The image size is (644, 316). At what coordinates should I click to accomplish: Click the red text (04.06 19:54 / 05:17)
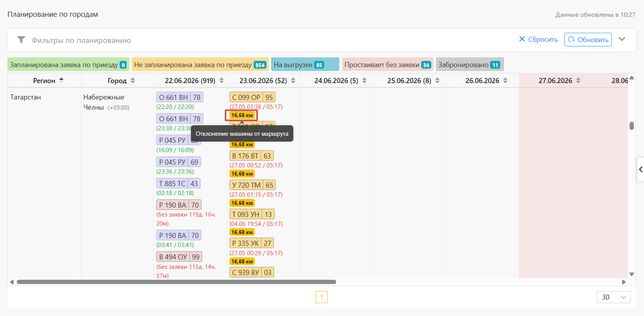tap(256, 224)
